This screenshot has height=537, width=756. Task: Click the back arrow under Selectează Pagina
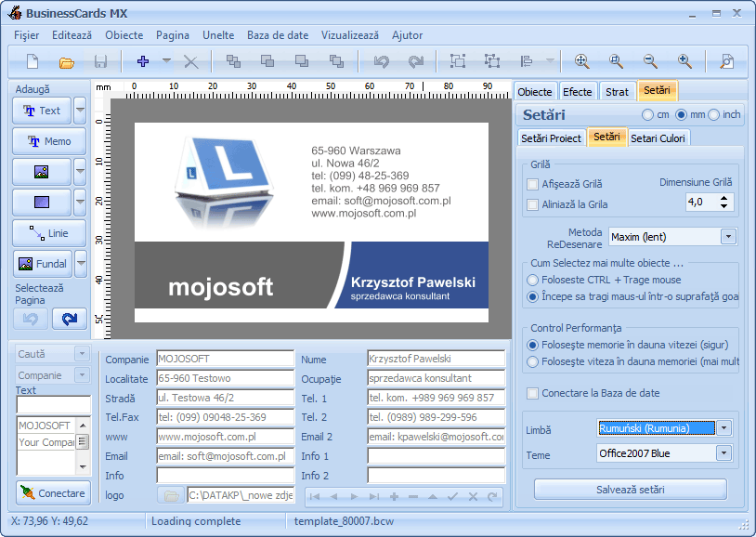click(x=31, y=319)
